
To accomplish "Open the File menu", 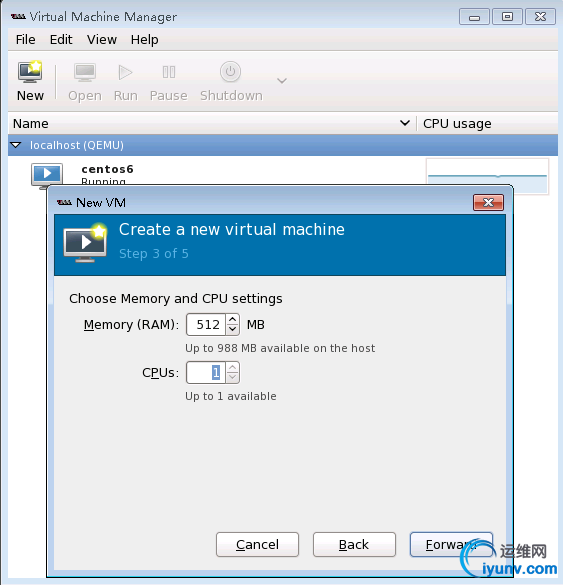I will pyautogui.click(x=25, y=40).
